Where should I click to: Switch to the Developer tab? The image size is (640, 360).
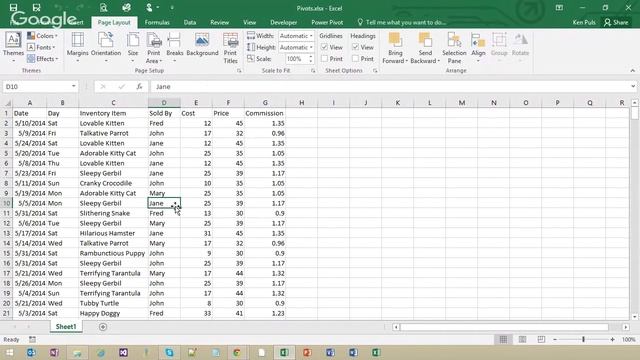[284, 22]
